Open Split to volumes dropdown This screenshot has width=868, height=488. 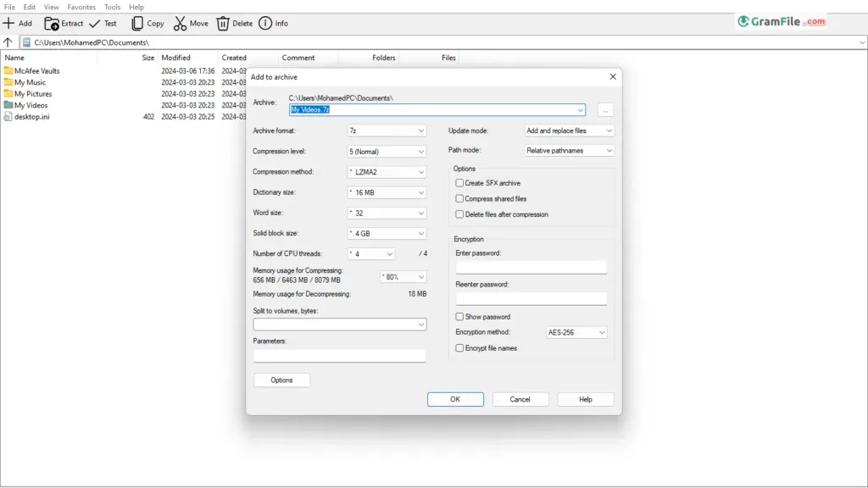click(x=340, y=324)
